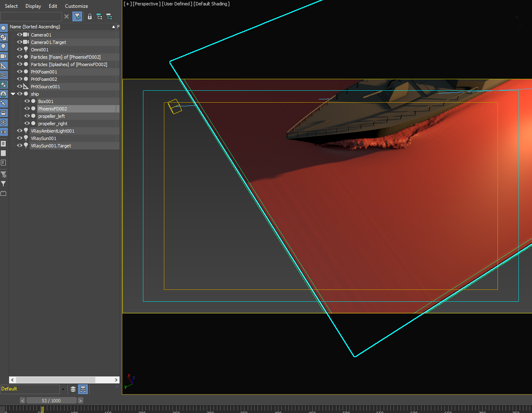Screen dimensions: 532x413
Task: Select VRaySun001.Target row
Action: (x=74, y=146)
